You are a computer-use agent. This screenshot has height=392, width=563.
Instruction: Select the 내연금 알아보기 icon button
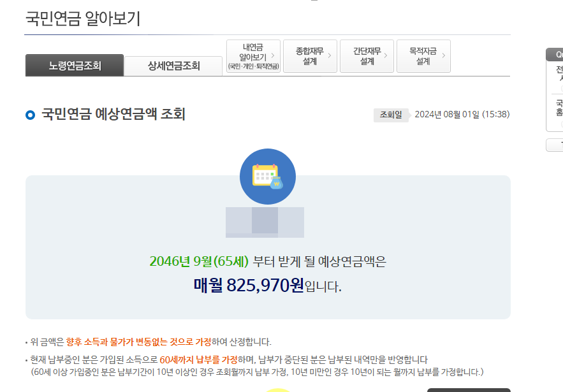(x=253, y=56)
